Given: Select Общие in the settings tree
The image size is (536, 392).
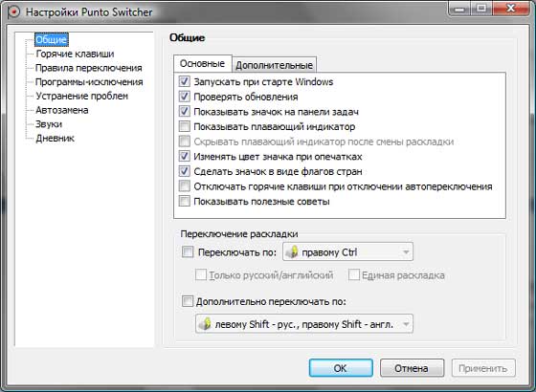Looking at the screenshot, I should coord(52,39).
